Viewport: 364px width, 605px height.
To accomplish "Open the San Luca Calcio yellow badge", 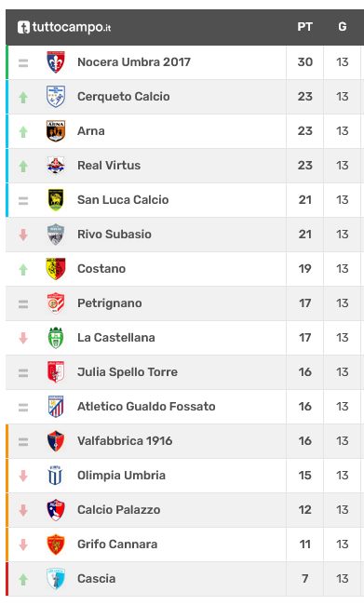I will (56, 199).
